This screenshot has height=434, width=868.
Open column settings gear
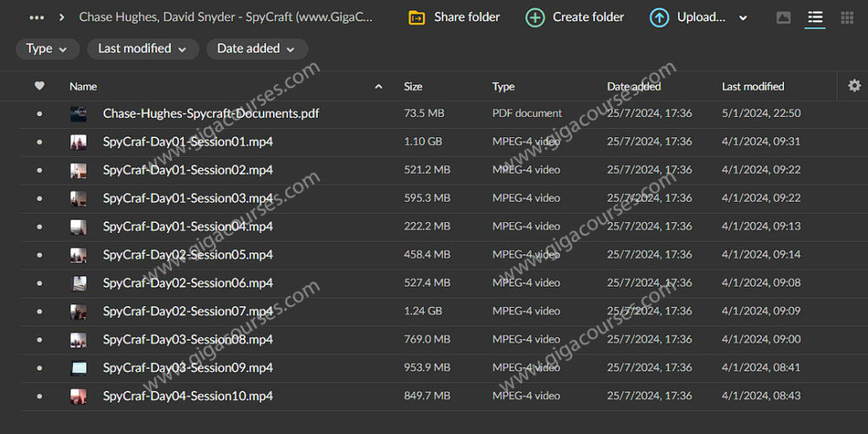click(854, 86)
